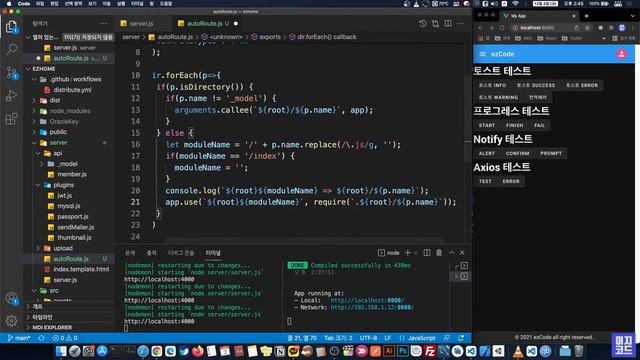Screen dimensions: 640x360
Task: Kill terminal with trash icon
Action: tap(439, 253)
